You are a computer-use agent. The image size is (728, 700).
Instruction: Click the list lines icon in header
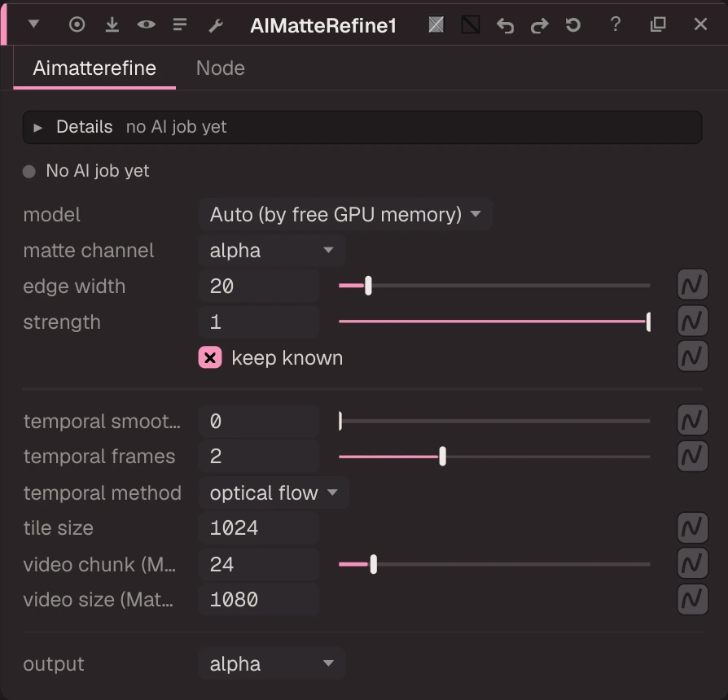coord(180,24)
